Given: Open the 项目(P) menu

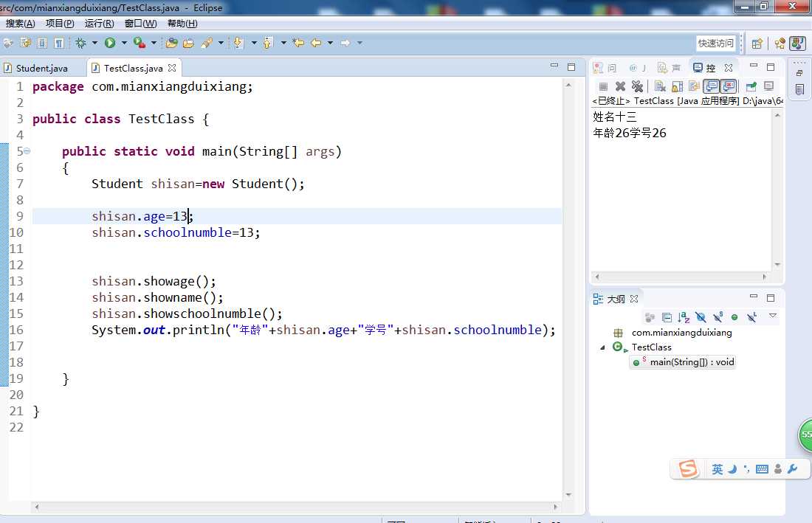Looking at the screenshot, I should click(60, 24).
